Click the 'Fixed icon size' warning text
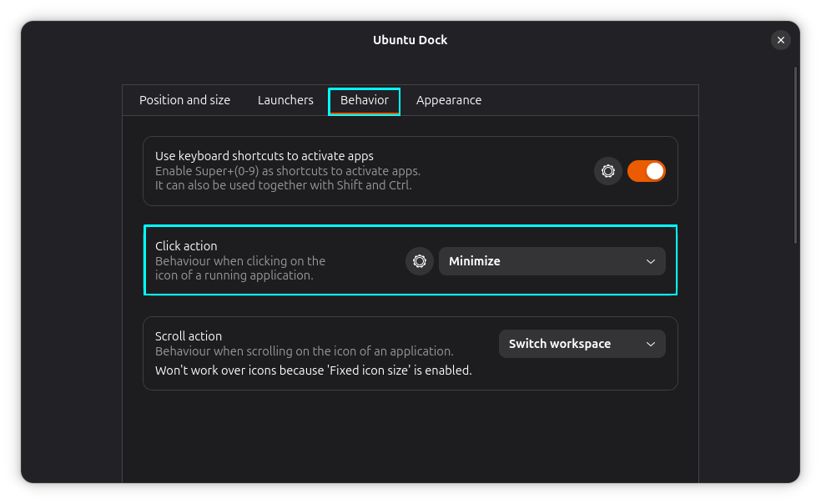 pyautogui.click(x=313, y=370)
